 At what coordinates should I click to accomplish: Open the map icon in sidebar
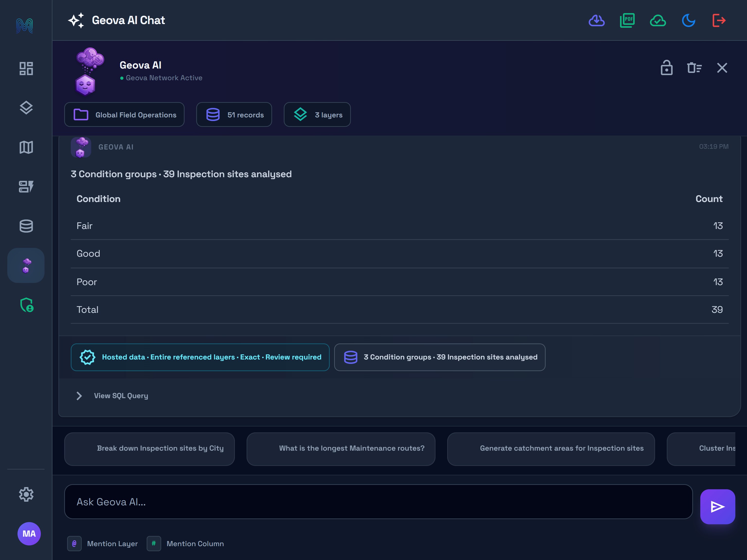click(26, 147)
